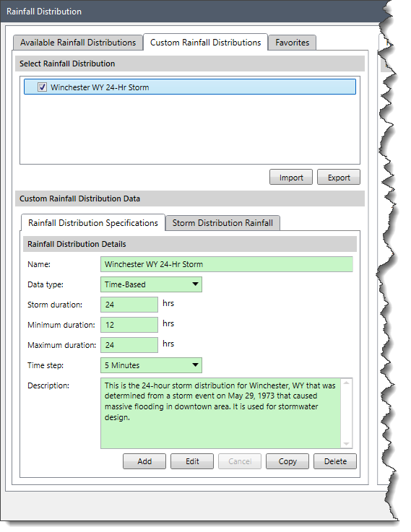Expand the Time step dropdown
Screen dimensions: 411x532
pos(151,365)
